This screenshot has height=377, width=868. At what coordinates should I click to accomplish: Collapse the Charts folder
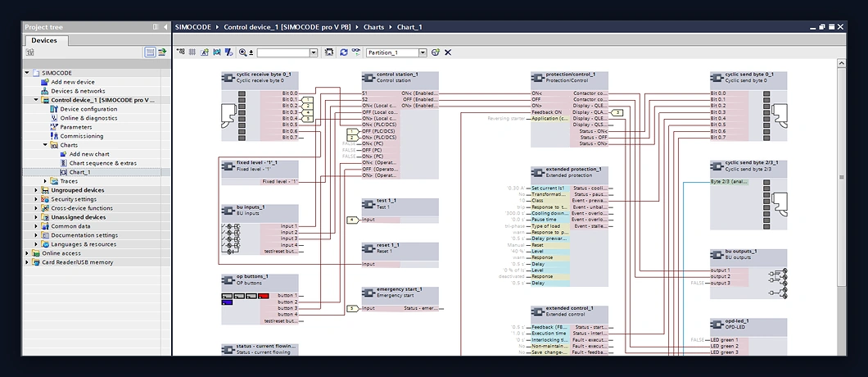pyautogui.click(x=45, y=145)
